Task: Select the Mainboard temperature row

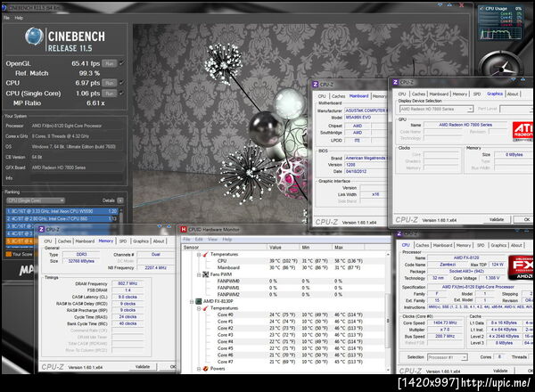Action: [x=284, y=267]
